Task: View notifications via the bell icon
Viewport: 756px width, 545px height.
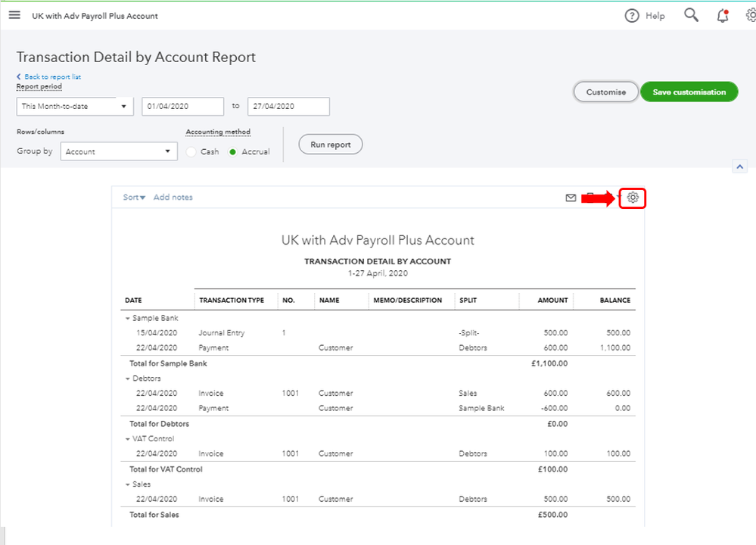Action: tap(723, 16)
